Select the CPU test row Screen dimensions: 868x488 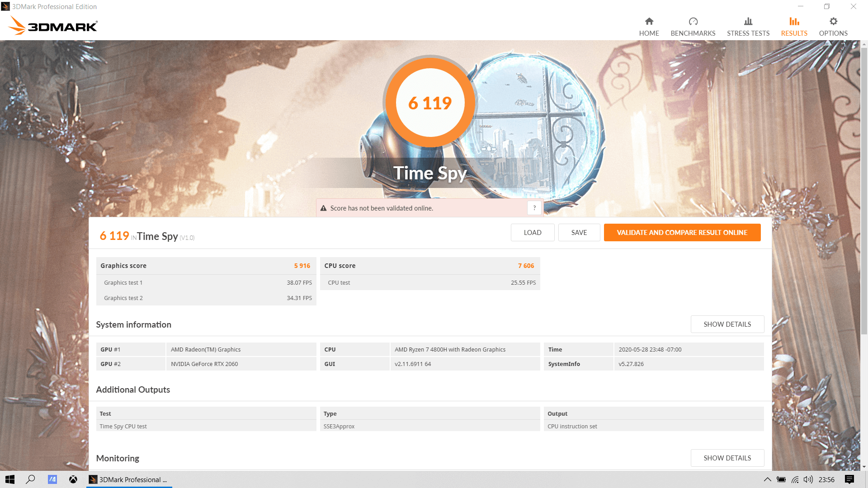(x=430, y=282)
